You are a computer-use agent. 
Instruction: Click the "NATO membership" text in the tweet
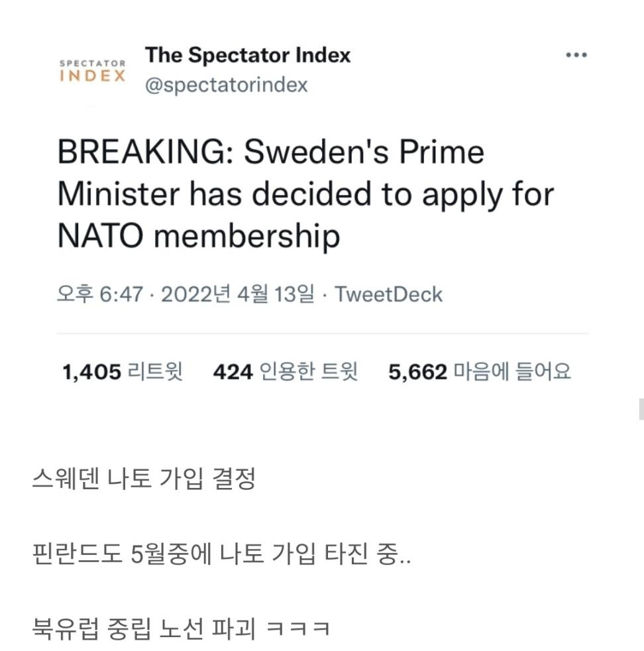coord(199,236)
